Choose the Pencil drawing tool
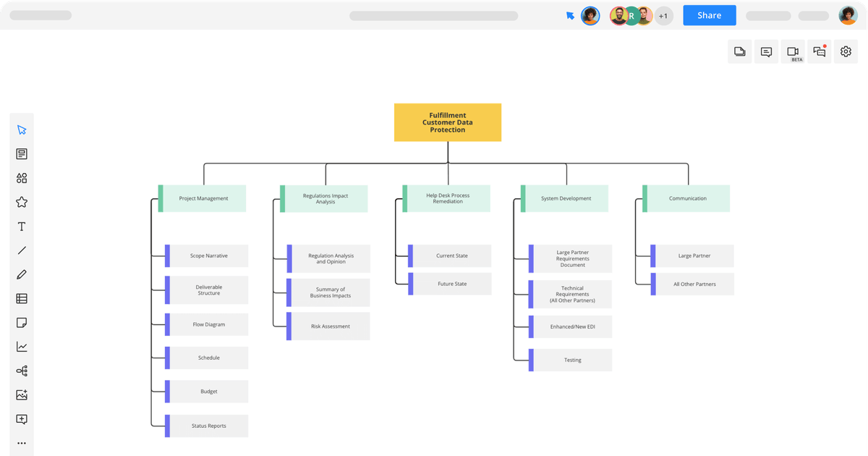Screen dimensions: 868x456 (22, 274)
